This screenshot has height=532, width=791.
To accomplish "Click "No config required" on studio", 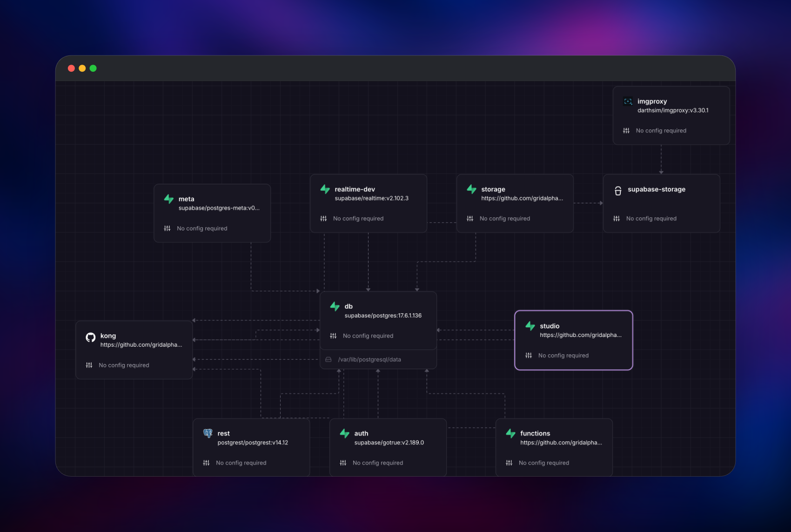I will 563,356.
